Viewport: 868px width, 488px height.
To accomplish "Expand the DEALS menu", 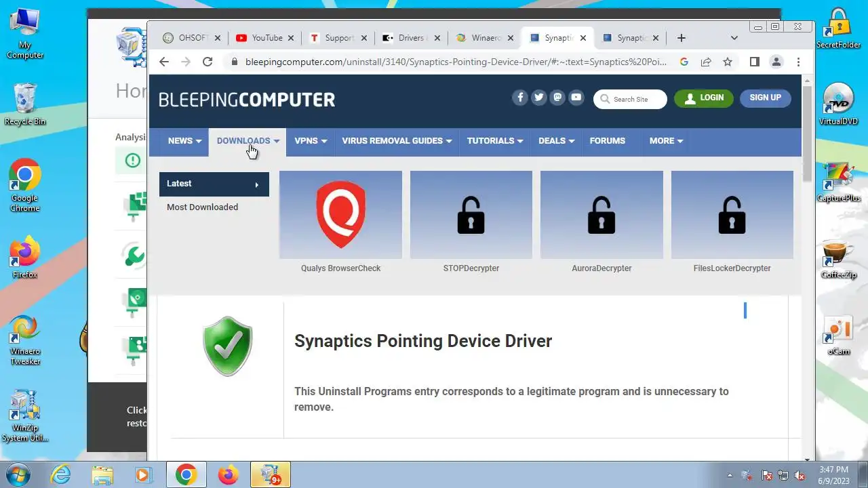I will pyautogui.click(x=556, y=141).
